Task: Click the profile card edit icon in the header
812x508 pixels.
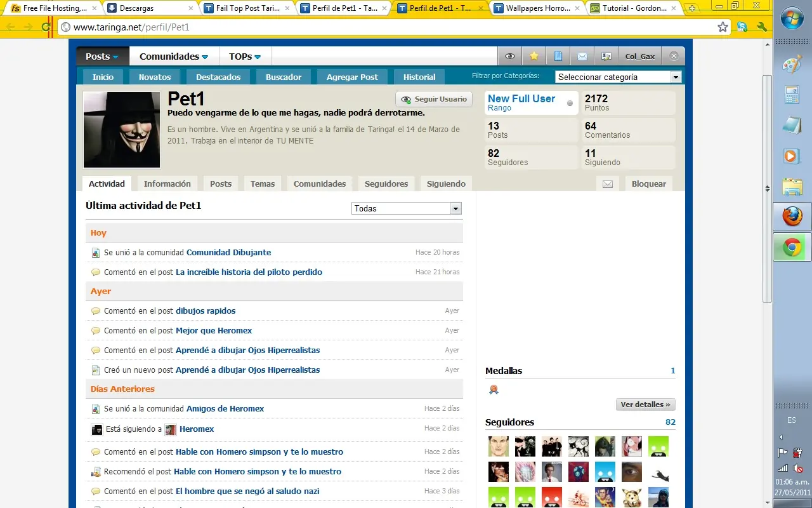Action: point(606,56)
